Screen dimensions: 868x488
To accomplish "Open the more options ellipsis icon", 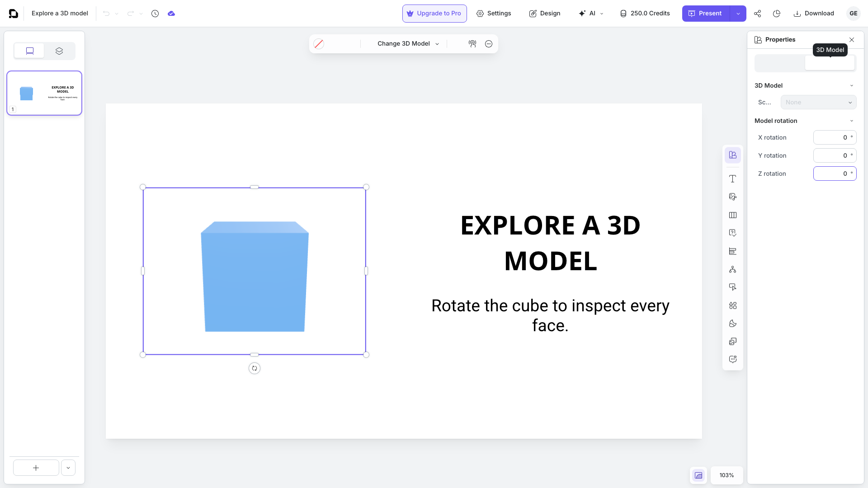I will 489,44.
